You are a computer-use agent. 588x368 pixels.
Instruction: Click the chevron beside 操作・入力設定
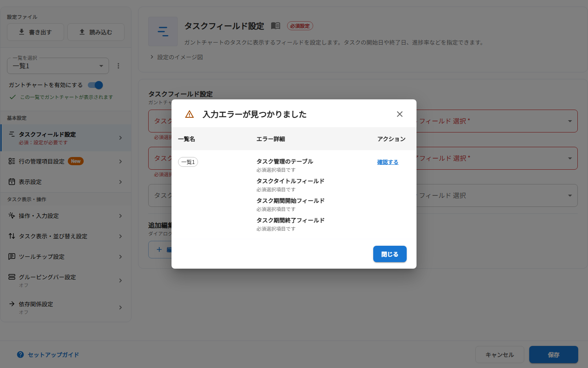pos(120,216)
